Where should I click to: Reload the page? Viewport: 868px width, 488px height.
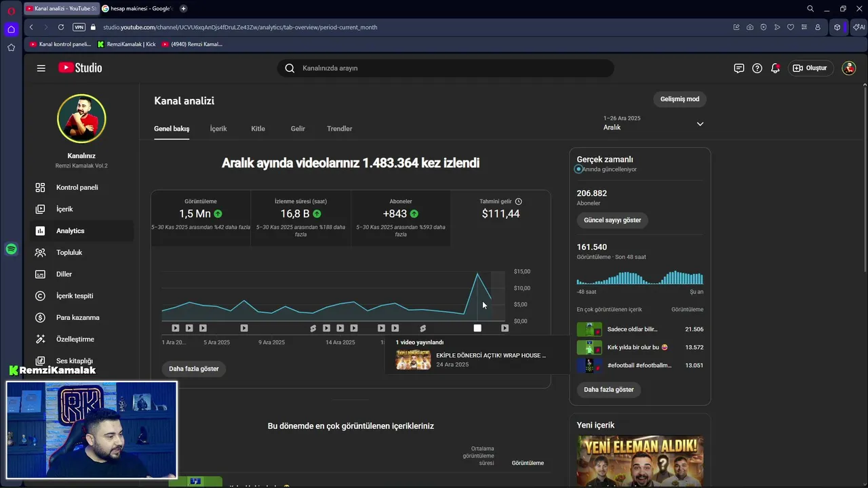(61, 27)
